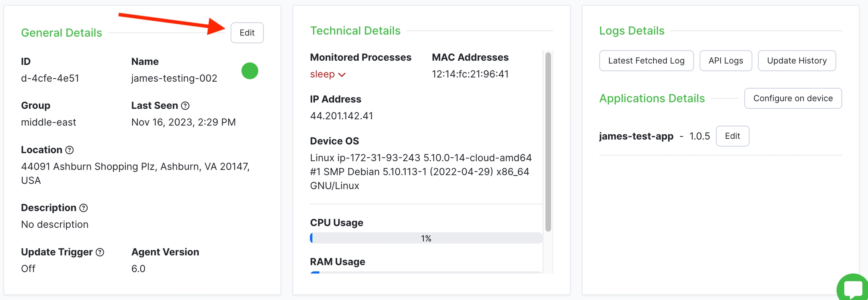Click the Last Seen help icon

point(185,106)
